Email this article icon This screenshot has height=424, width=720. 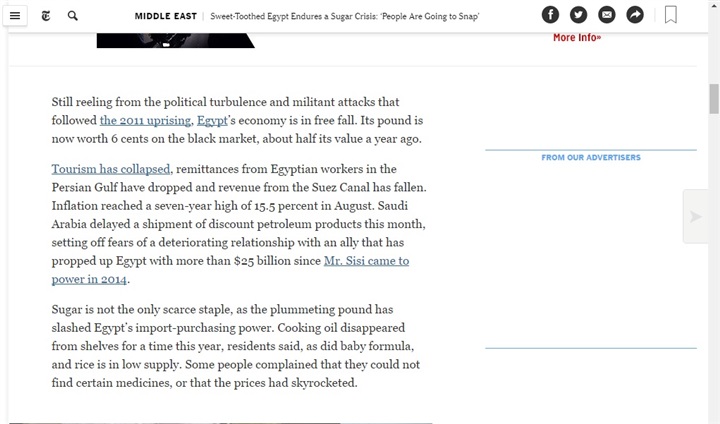(607, 15)
